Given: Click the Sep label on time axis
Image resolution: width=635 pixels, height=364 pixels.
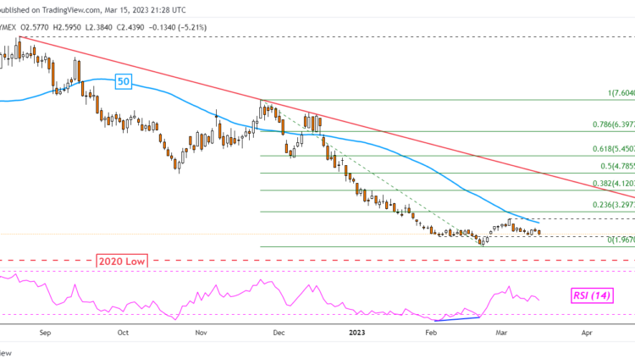Looking at the screenshot, I should (x=45, y=334).
